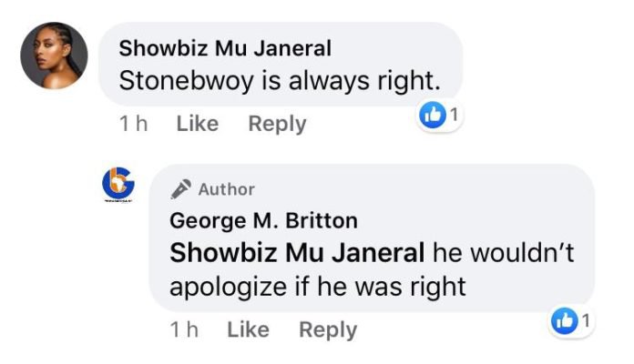The image size is (634, 364).
Task: Select the 'Stonebwoy is always right.' comment text
Action: coord(280,80)
